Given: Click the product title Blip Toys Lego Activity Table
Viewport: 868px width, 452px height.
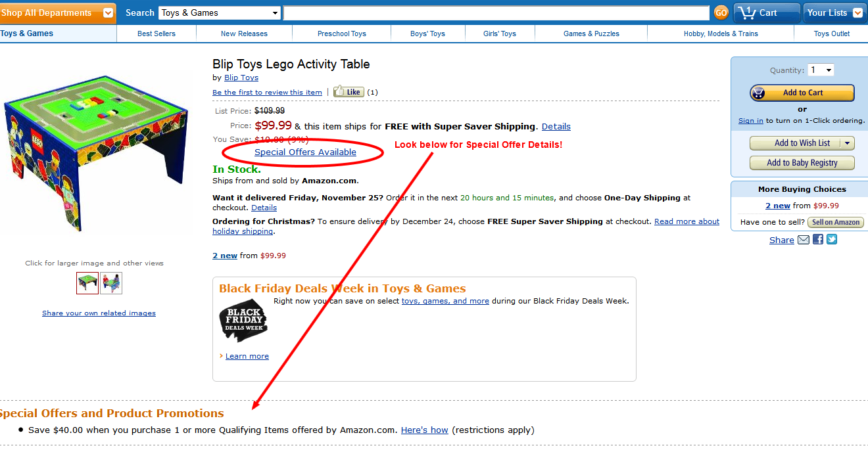Looking at the screenshot, I should 291,64.
